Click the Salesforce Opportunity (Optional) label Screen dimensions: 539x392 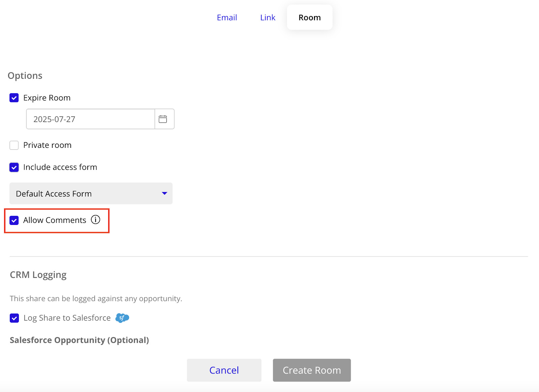tap(79, 340)
